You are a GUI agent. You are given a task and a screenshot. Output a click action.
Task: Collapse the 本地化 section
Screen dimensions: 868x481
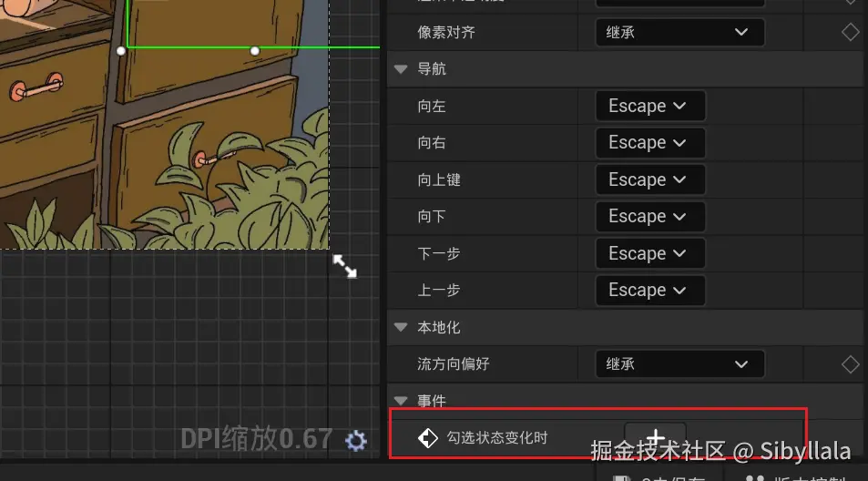tap(401, 327)
